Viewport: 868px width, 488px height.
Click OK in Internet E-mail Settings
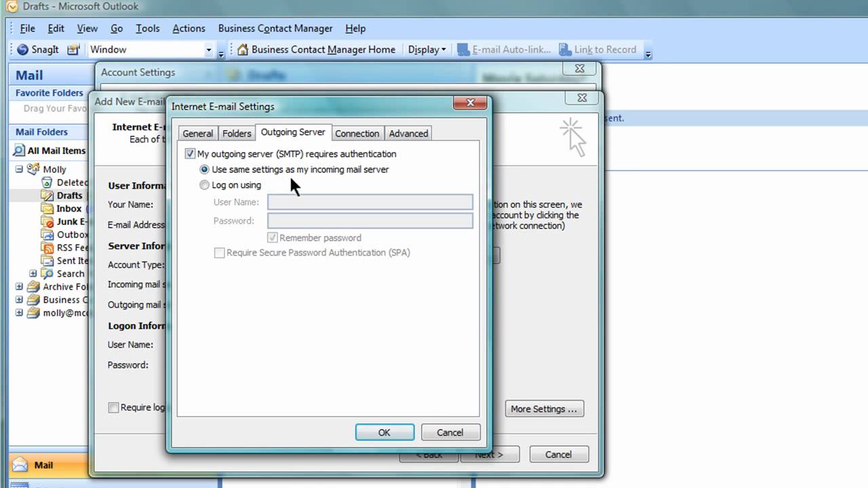coord(384,432)
